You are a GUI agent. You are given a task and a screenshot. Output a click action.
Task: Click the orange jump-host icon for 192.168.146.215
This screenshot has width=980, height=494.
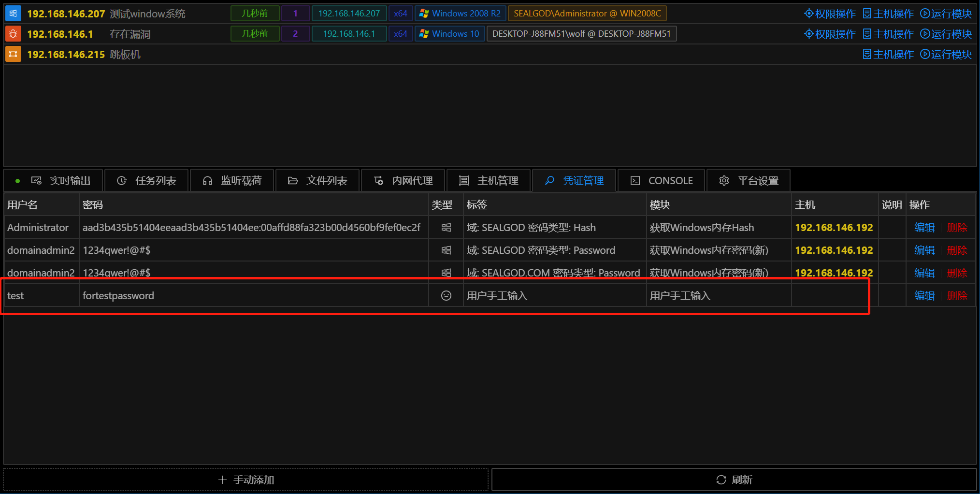pyautogui.click(x=13, y=54)
